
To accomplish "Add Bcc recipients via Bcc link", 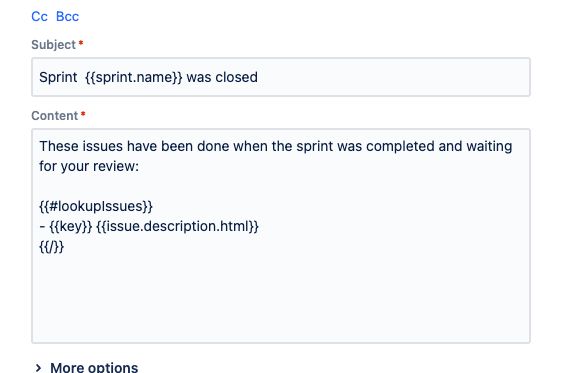I will pyautogui.click(x=67, y=16).
